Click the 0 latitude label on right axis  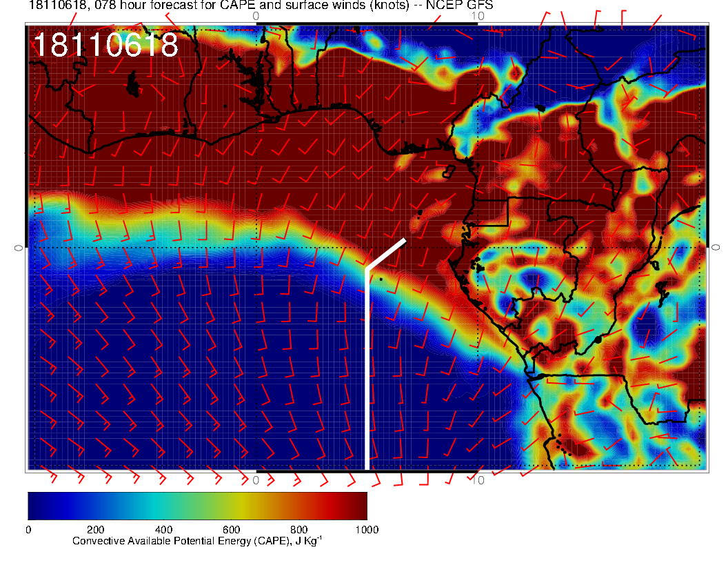click(x=716, y=248)
